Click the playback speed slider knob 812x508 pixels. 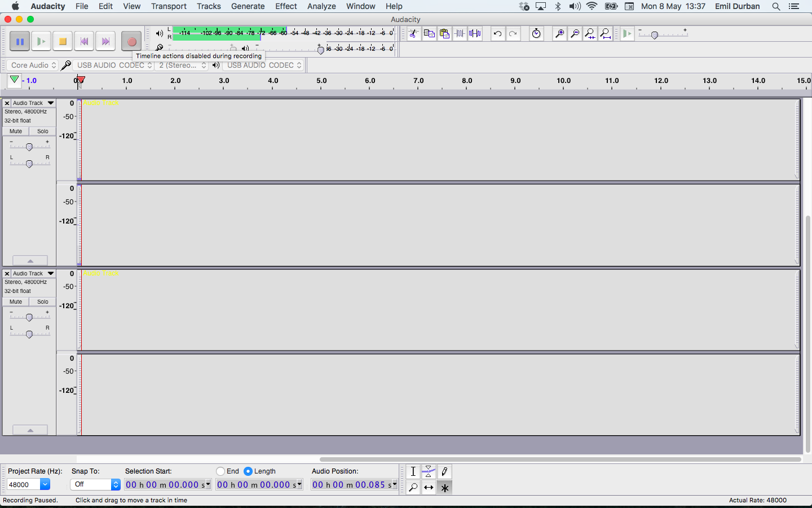click(x=655, y=35)
